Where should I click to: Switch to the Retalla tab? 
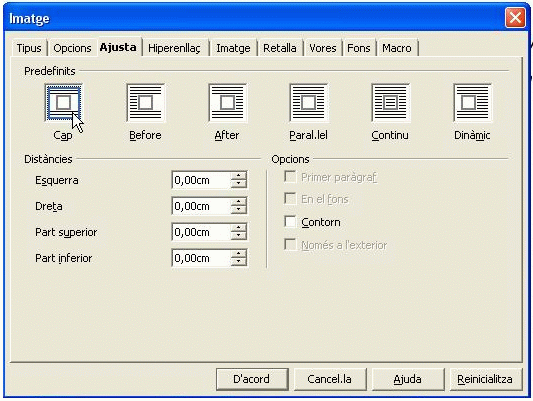tap(279, 48)
